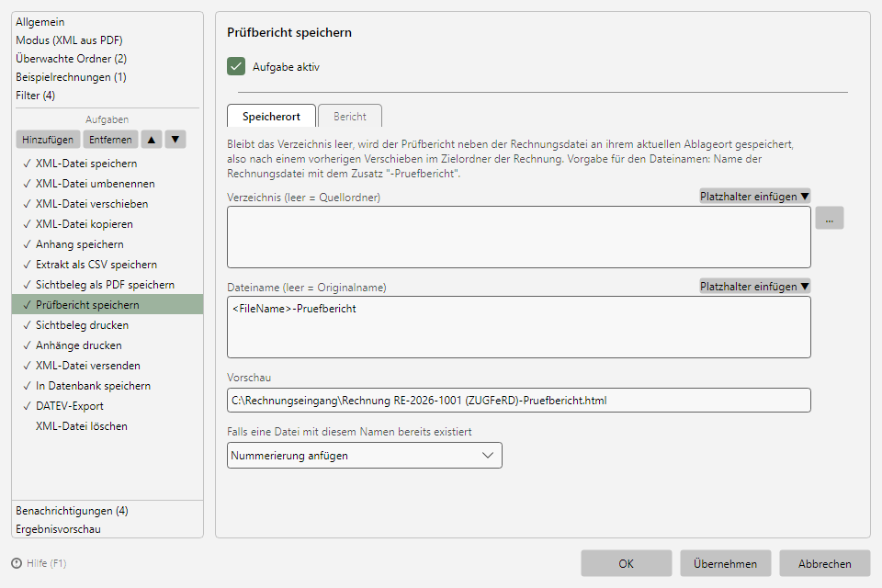
Task: Click the Entfernen button
Action: click(x=110, y=140)
